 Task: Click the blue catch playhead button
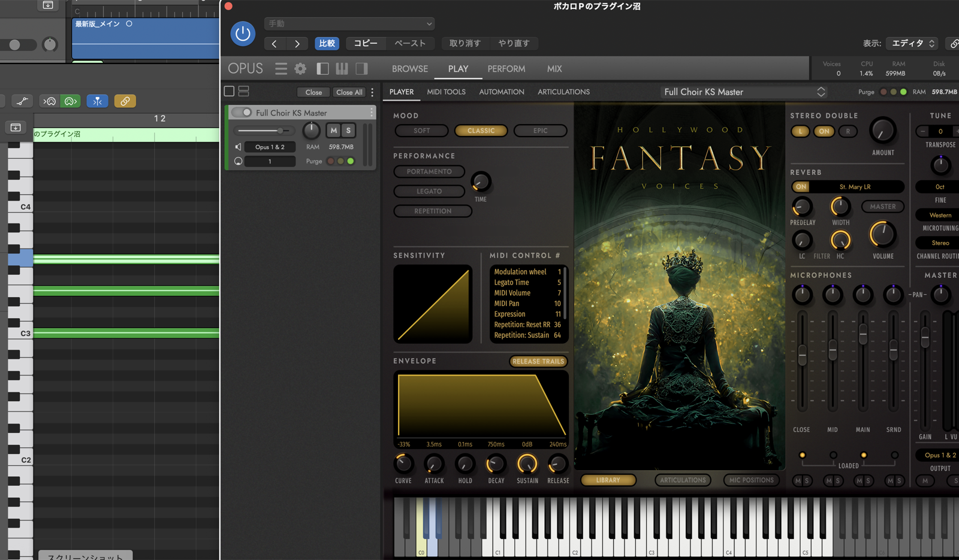pyautogui.click(x=97, y=101)
